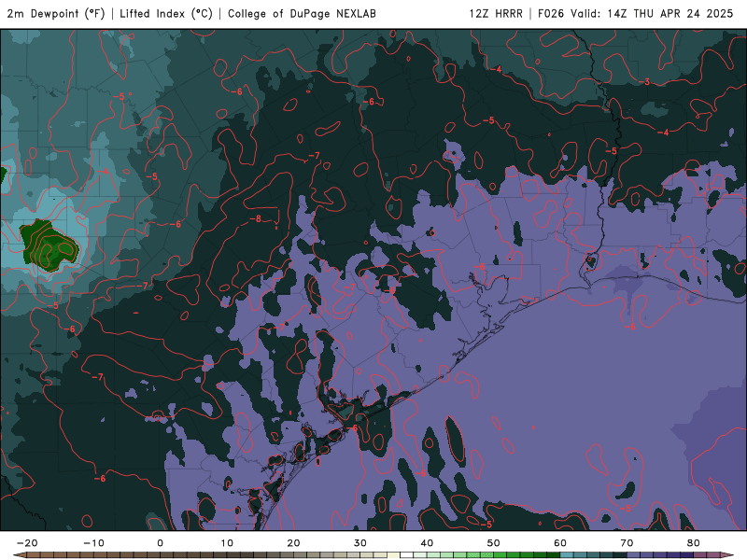Click the 'Lifted Index (°C)' title text
The width and height of the screenshot is (747, 560).
pyautogui.click(x=166, y=14)
